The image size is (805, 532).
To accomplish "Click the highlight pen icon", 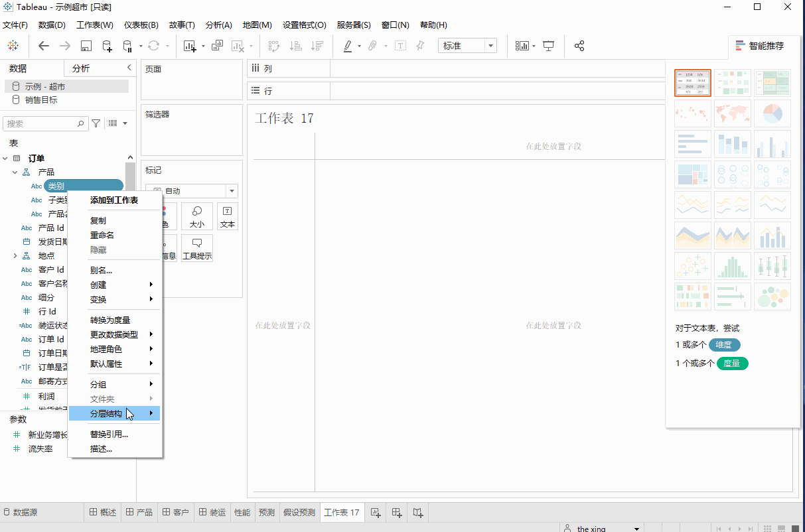I will pyautogui.click(x=348, y=46).
